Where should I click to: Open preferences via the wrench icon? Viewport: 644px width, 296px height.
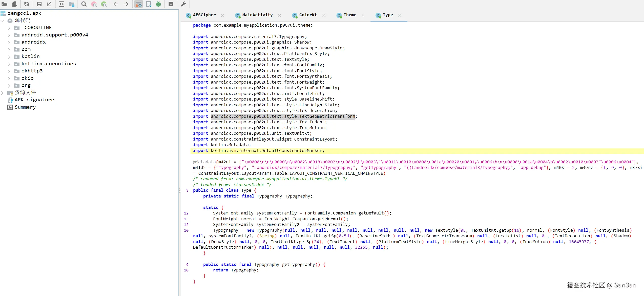183,4
